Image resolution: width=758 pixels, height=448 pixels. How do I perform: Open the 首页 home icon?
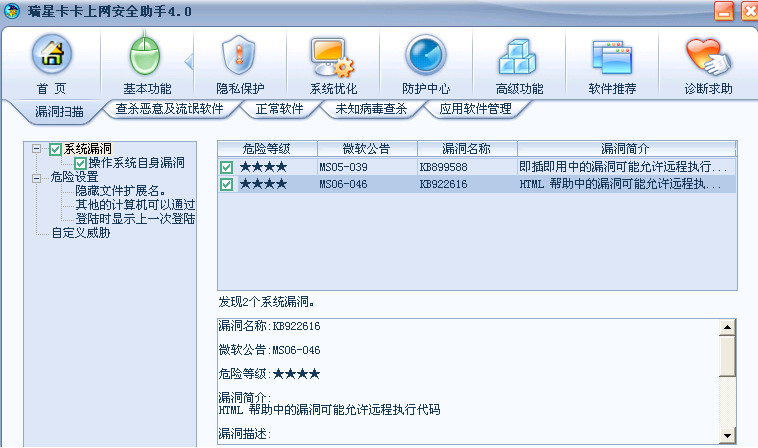[52, 55]
